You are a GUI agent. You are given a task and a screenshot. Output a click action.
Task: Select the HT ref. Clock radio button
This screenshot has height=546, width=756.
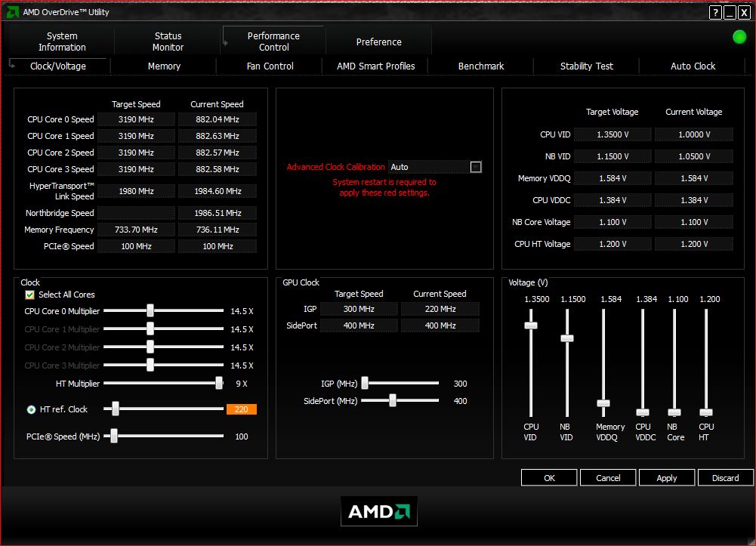(31, 409)
